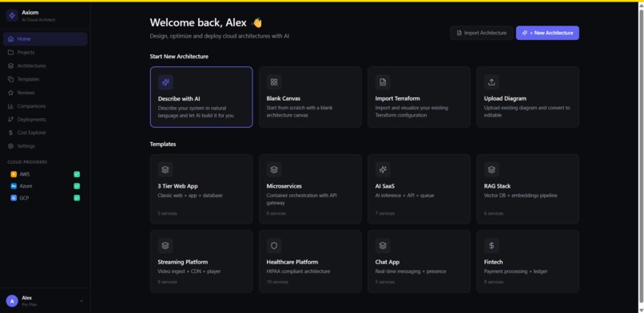Screen dimensions: 644x313
Task: Click the layers icon on 3 Tier Web App
Action: (x=165, y=169)
